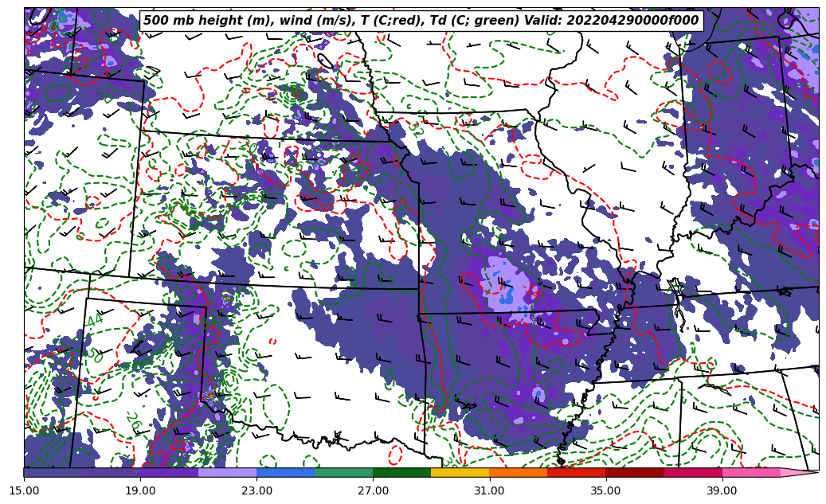Click the 39.00 colorbar tick label
This screenshot has width=826, height=504.
point(722,490)
